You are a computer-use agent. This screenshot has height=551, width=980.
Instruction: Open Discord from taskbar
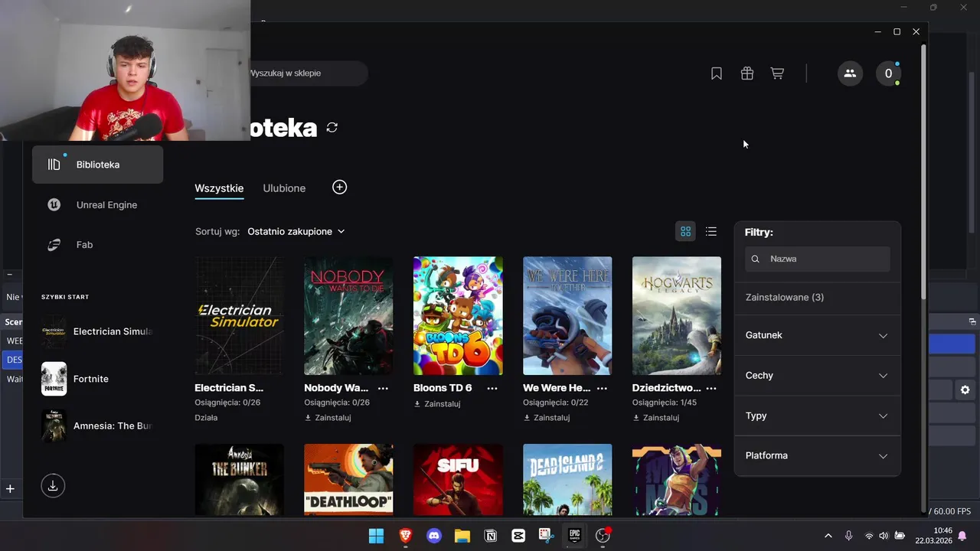click(434, 536)
